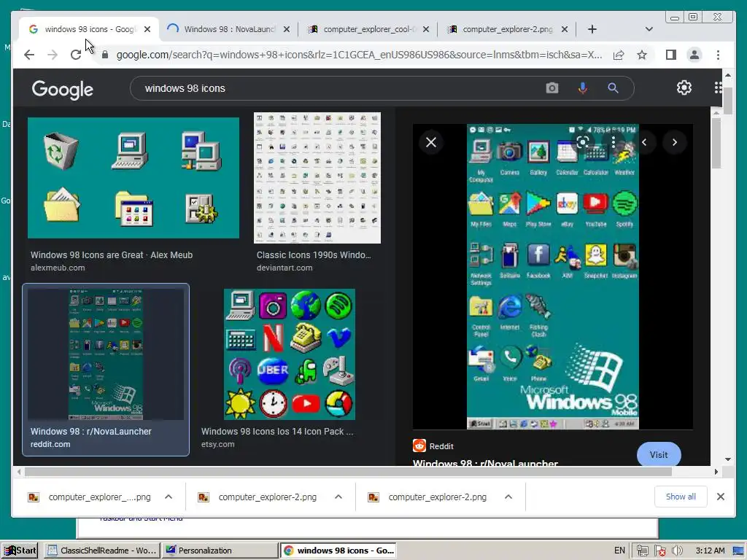Click the Google logo
Viewport: 747px width, 560px height.
coord(63,89)
